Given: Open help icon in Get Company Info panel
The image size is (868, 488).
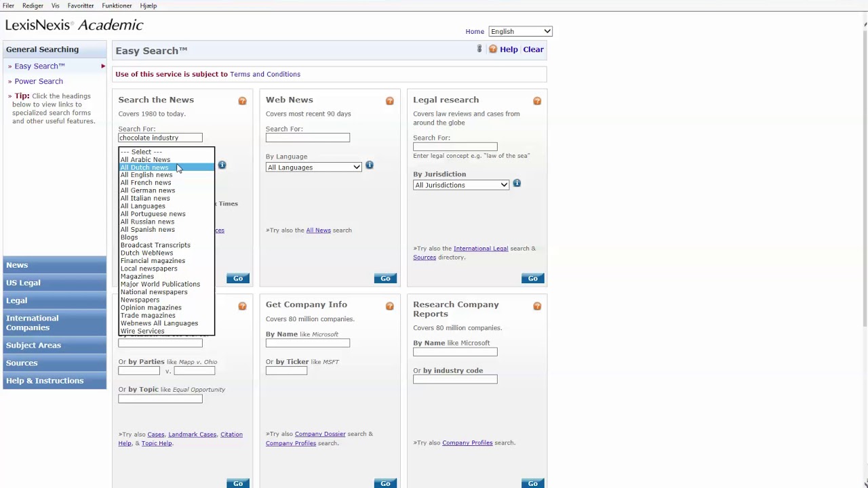Looking at the screenshot, I should [390, 306].
